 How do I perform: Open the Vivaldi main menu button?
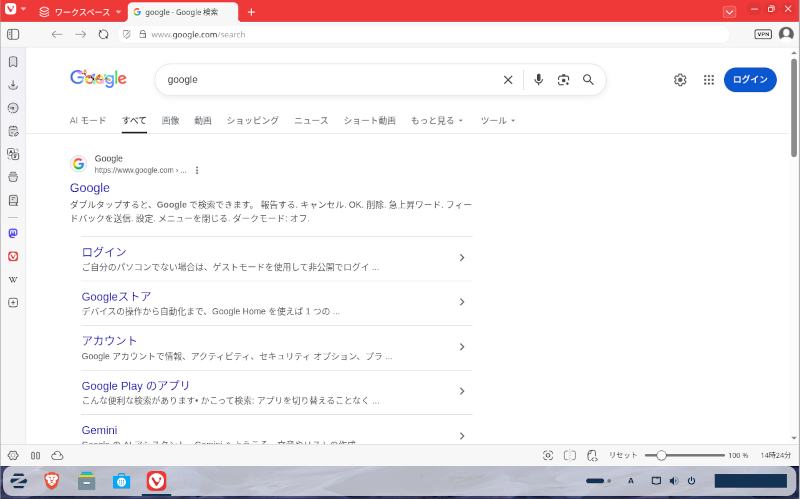click(x=11, y=10)
